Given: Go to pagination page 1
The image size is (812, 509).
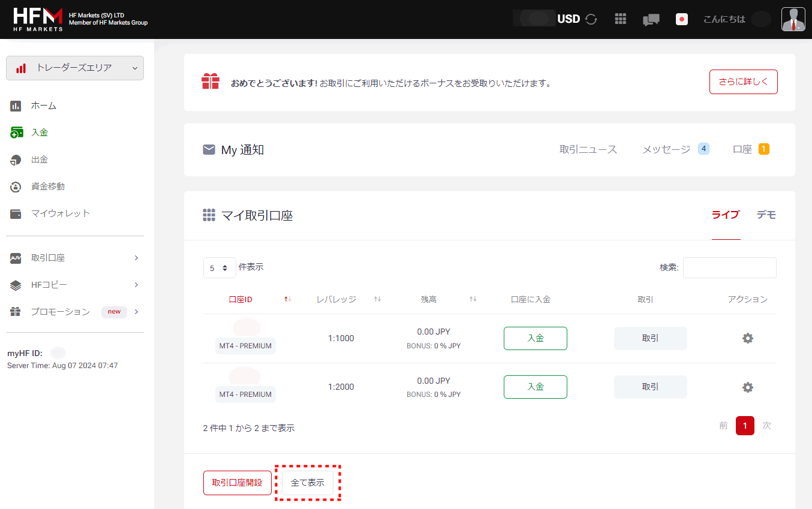Looking at the screenshot, I should pyautogui.click(x=745, y=426).
